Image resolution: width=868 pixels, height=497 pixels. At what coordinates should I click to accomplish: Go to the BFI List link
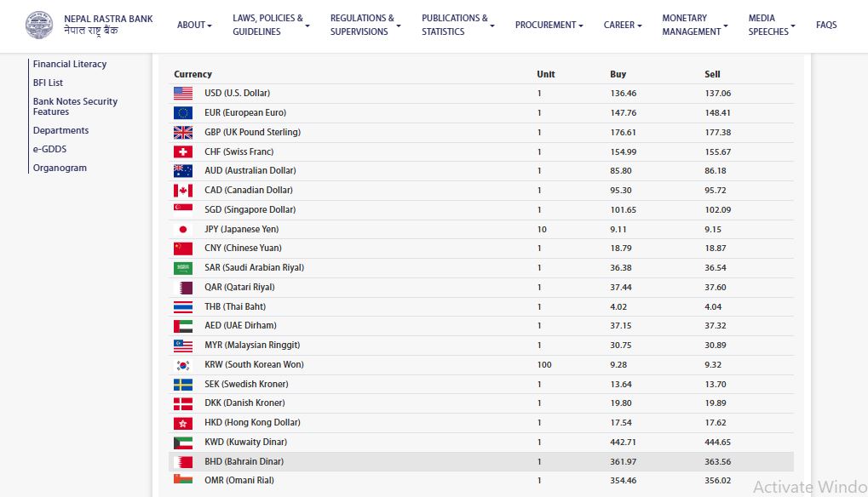[x=48, y=83]
